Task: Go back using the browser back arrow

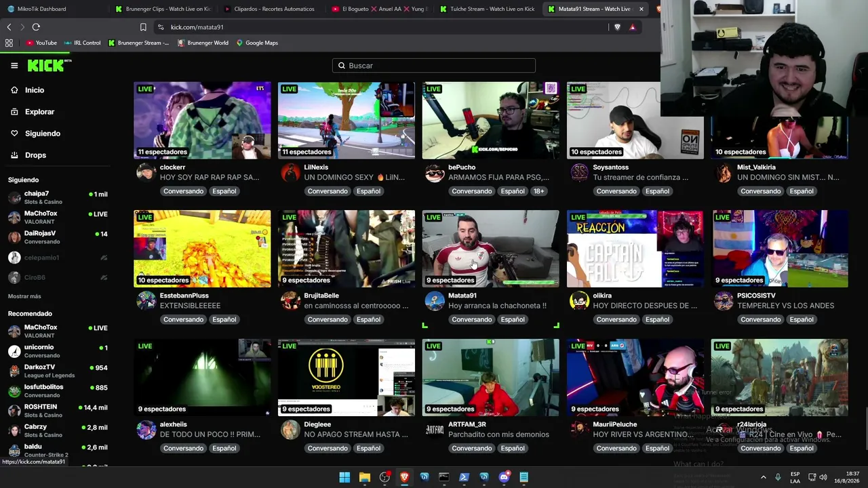Action: pos(9,27)
